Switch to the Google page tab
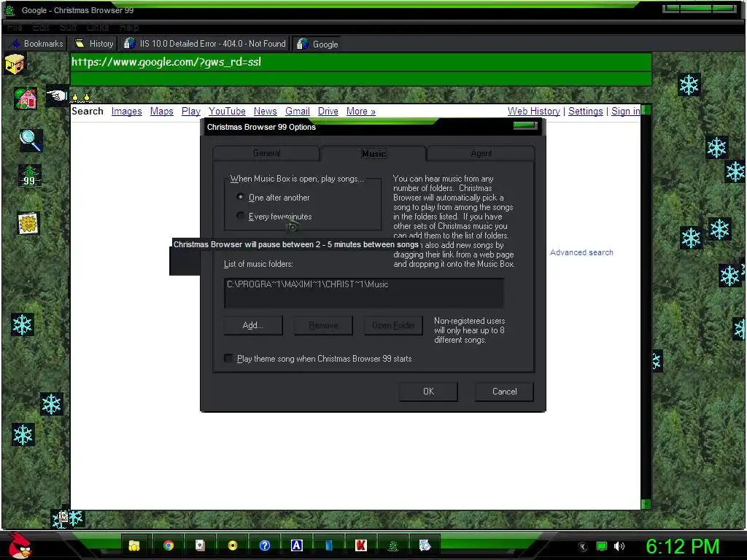 point(317,44)
